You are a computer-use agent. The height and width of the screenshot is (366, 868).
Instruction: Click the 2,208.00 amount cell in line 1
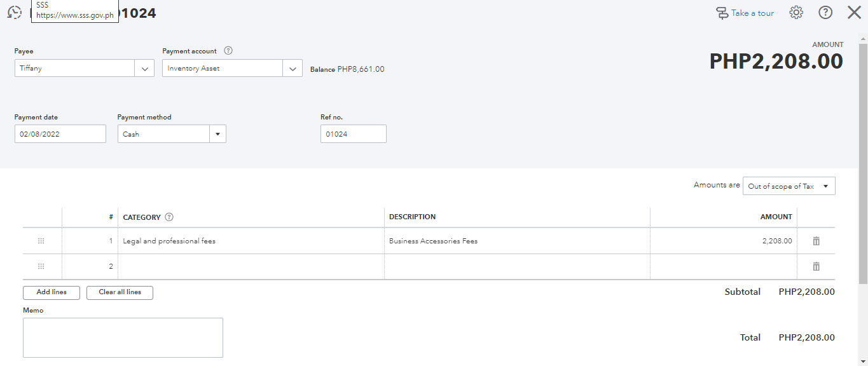click(x=724, y=241)
